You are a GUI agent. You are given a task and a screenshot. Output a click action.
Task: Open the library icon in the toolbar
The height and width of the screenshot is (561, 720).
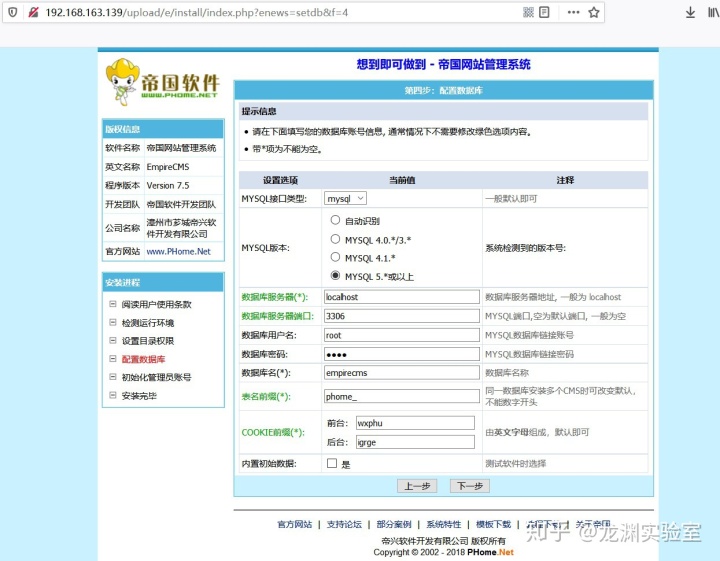pos(714,12)
